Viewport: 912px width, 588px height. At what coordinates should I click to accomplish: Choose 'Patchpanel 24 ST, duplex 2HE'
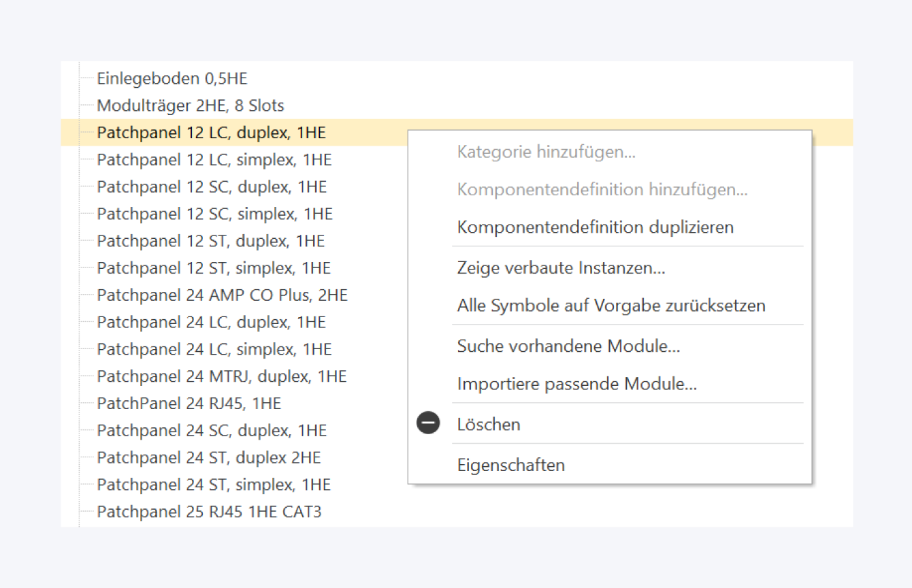pyautogui.click(x=209, y=457)
